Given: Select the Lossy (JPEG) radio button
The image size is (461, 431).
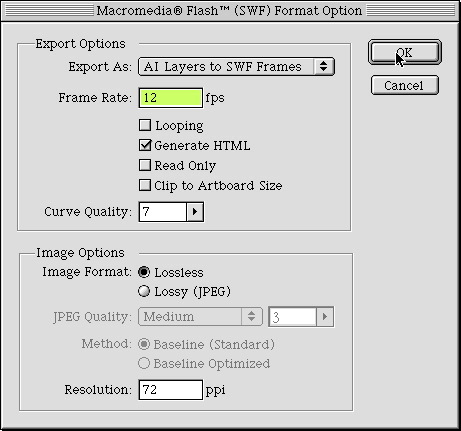Looking at the screenshot, I should click(x=144, y=291).
